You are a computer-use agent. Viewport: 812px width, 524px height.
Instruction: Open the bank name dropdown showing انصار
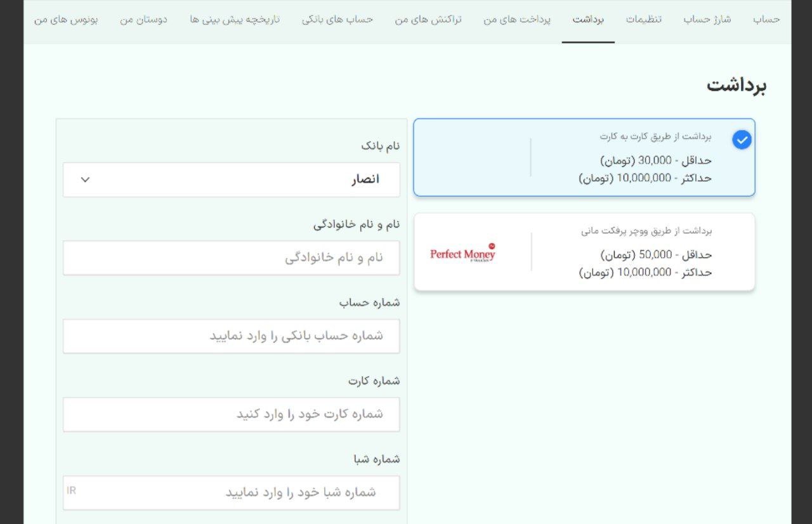pyautogui.click(x=231, y=180)
